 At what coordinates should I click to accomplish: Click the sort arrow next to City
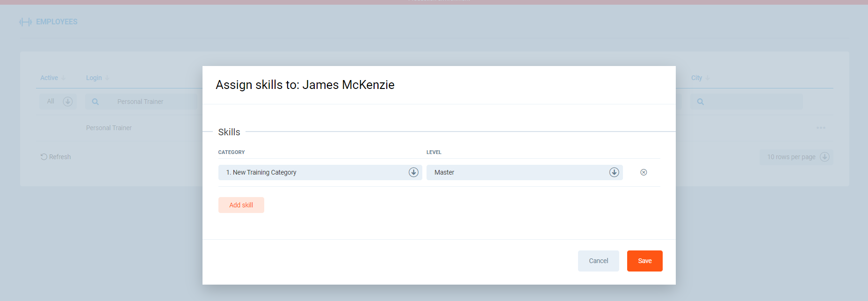coord(708,78)
